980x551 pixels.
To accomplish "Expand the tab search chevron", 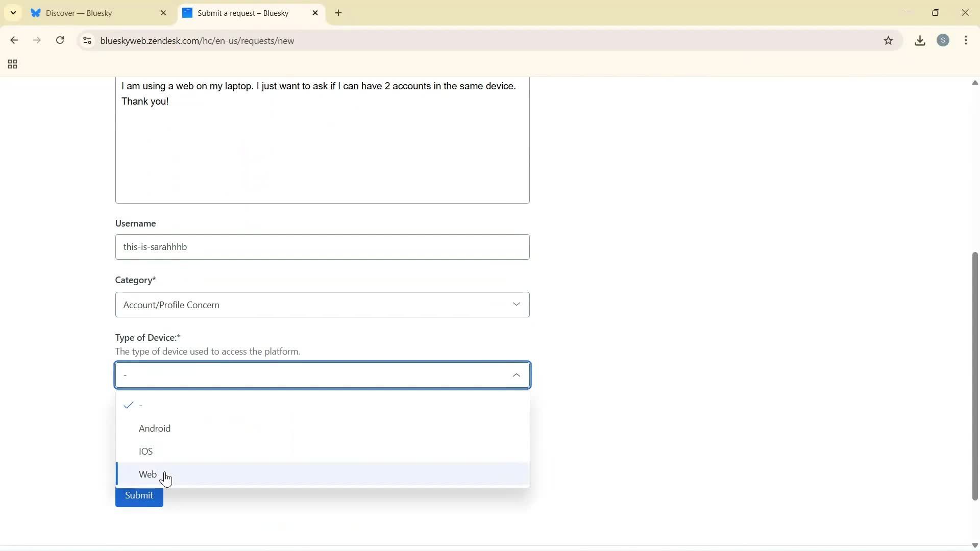I will [13, 13].
